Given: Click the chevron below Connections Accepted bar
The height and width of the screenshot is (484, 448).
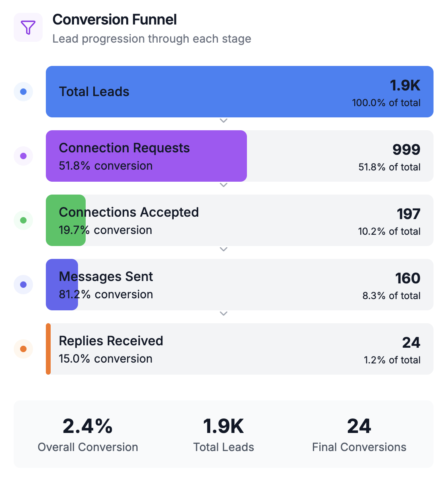Looking at the screenshot, I should click(x=224, y=249).
